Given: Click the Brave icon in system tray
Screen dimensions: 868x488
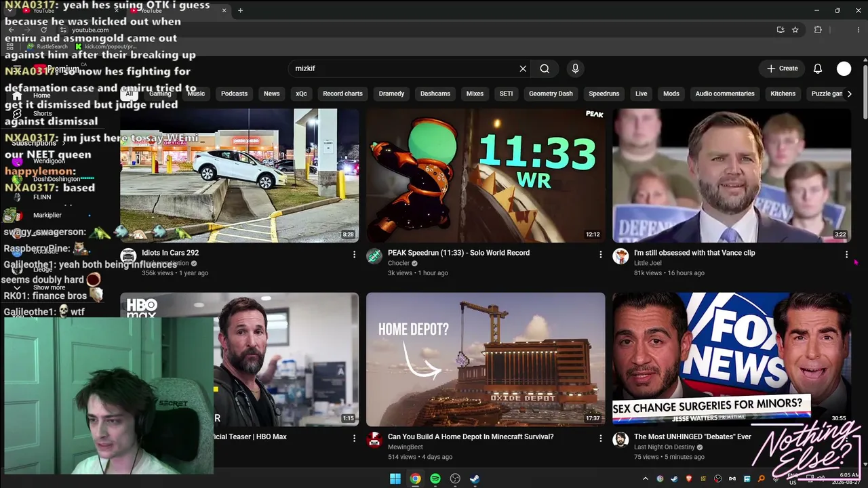Looking at the screenshot, I should pos(689,479).
